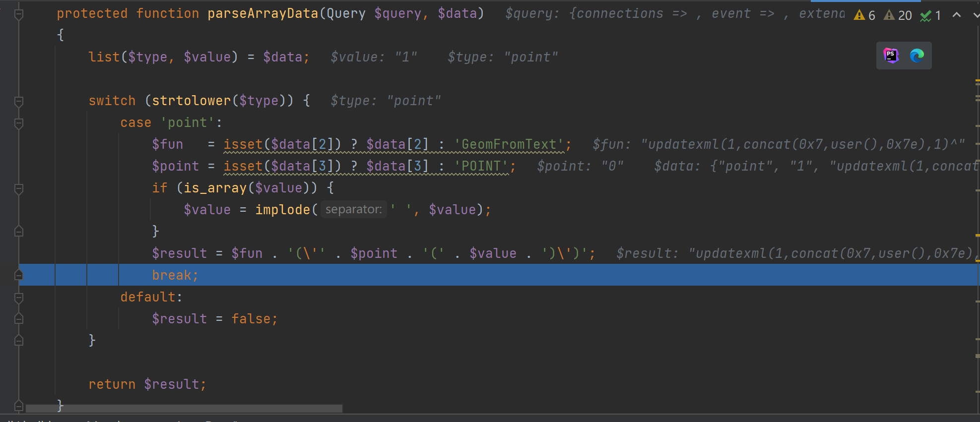Viewport: 980px width, 422px height.
Task: Click the weak warning icon showing 20
Action: 898,15
